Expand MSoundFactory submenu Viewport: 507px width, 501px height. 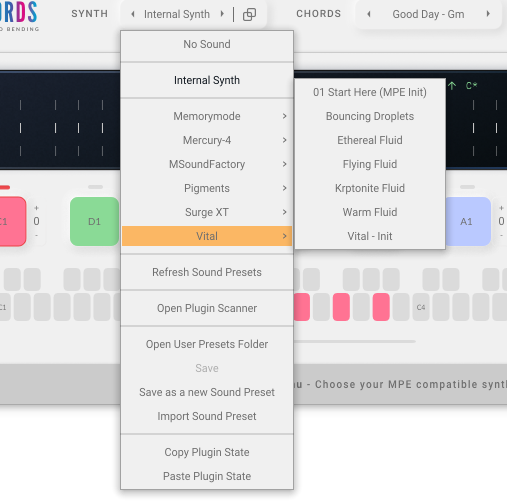pos(207,164)
